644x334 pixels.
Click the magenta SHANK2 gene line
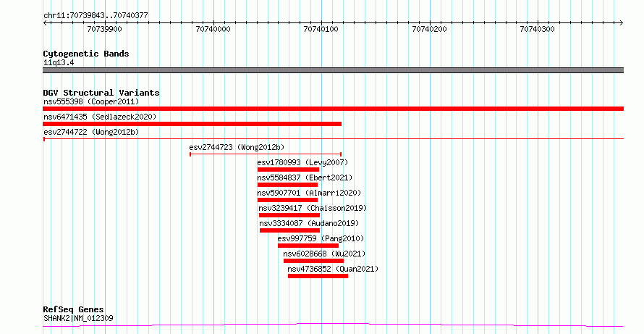point(333,325)
